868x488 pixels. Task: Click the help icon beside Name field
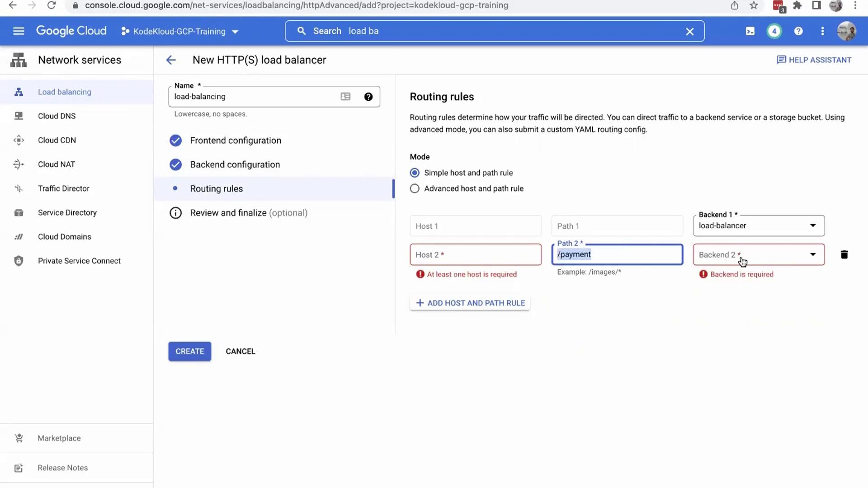point(368,97)
